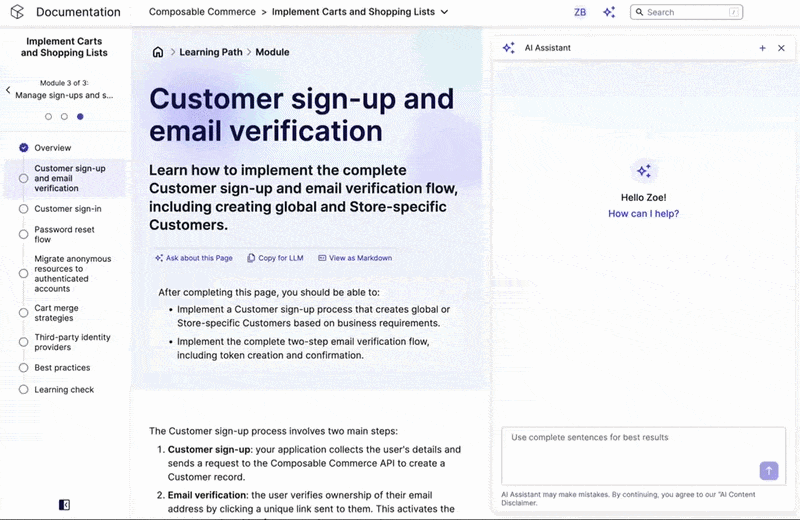Open the Customer sign-in page
This screenshot has width=800, height=520.
click(68, 209)
